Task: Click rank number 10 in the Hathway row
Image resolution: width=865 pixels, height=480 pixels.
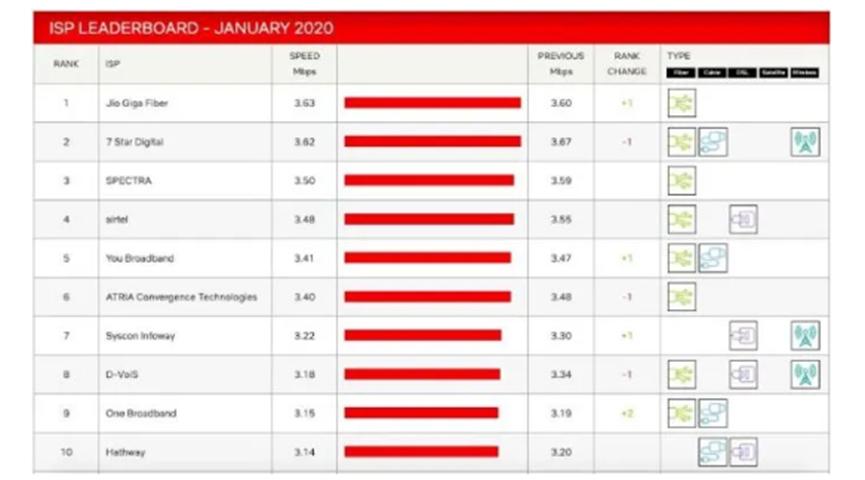Action: [66, 452]
